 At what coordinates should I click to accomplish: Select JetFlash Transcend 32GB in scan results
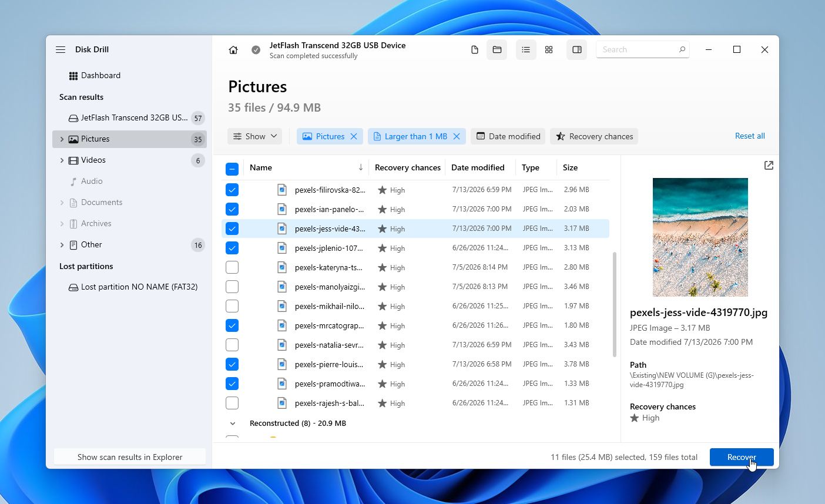coord(129,118)
